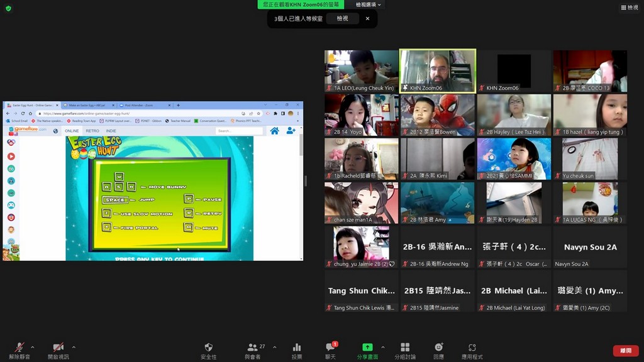The width and height of the screenshot is (644, 362).
Task: Open the Teacher Manual bookmark
Action: coord(178,121)
